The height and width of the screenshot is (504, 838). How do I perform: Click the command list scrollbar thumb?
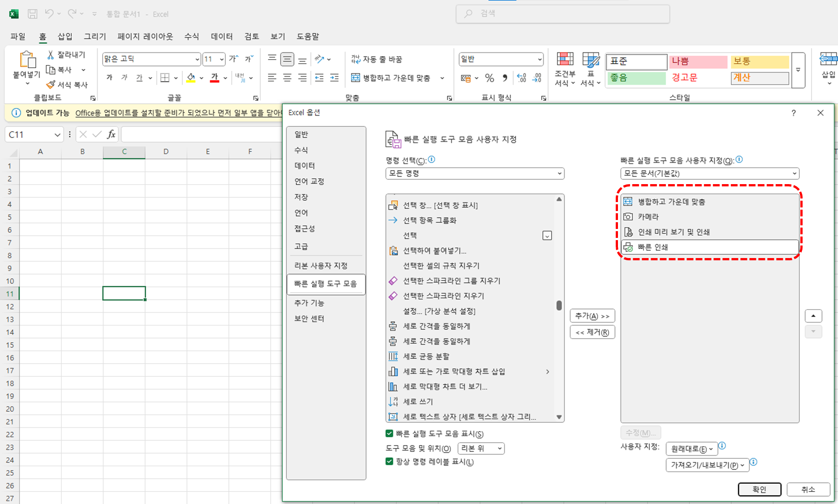[x=559, y=306]
